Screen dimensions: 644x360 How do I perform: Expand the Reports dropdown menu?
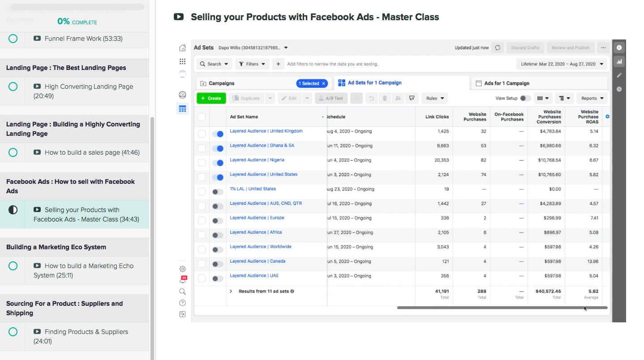pyautogui.click(x=592, y=98)
